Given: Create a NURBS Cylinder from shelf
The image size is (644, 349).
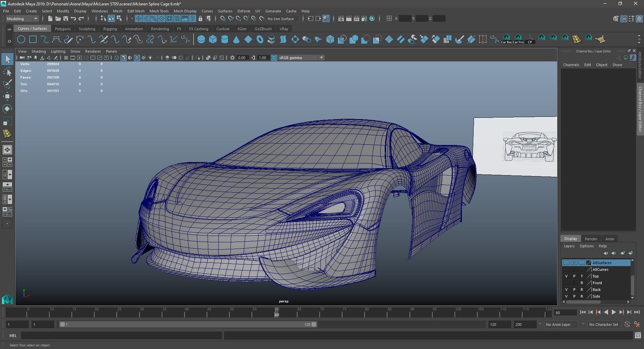Looking at the screenshot, I should 225,39.
